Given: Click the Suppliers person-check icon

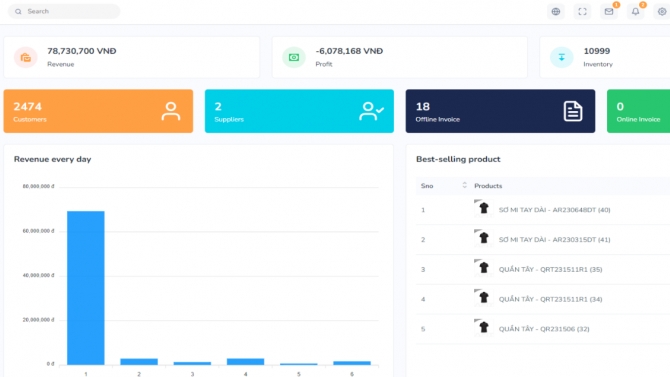Looking at the screenshot, I should [x=371, y=111].
